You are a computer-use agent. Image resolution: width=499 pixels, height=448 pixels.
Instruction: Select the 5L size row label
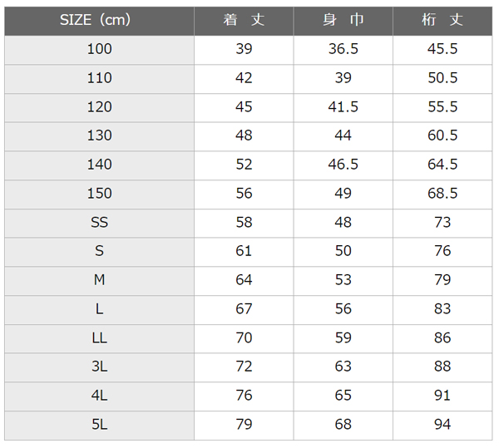(99, 425)
